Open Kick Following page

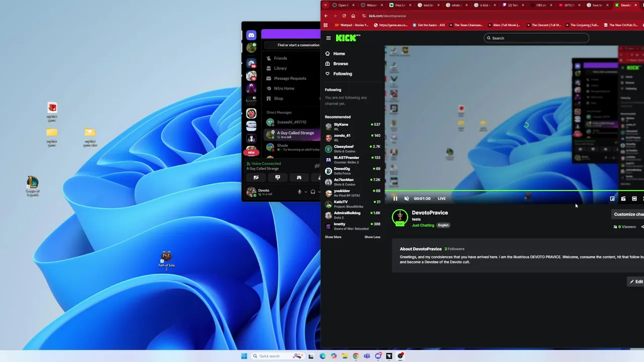[339, 74]
